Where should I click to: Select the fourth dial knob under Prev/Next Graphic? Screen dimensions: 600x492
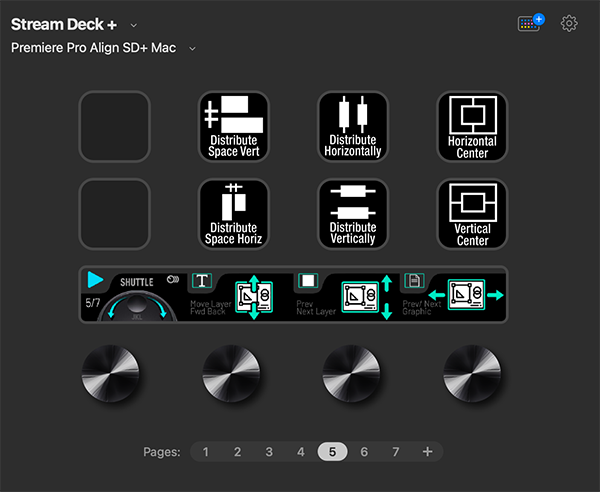click(x=472, y=373)
